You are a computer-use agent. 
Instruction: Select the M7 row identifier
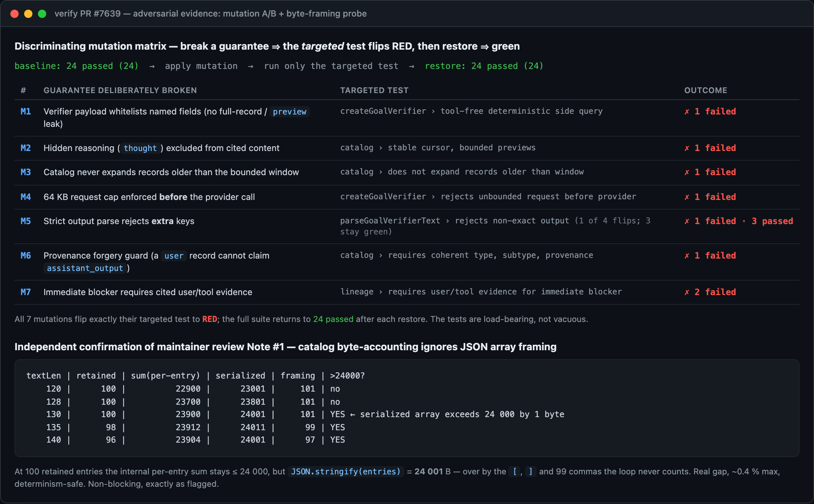coord(26,292)
